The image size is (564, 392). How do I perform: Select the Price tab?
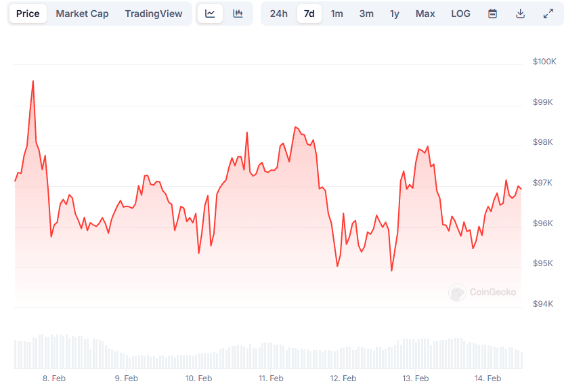click(x=28, y=14)
